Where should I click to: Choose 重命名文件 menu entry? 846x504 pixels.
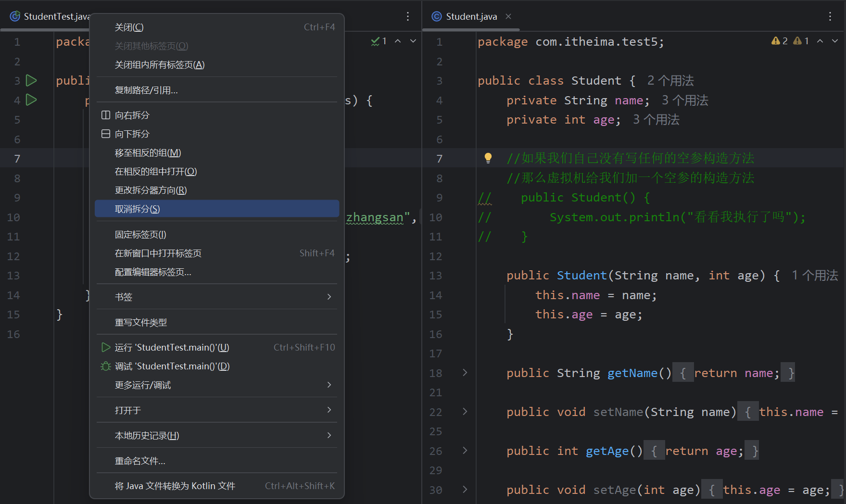coord(217,461)
